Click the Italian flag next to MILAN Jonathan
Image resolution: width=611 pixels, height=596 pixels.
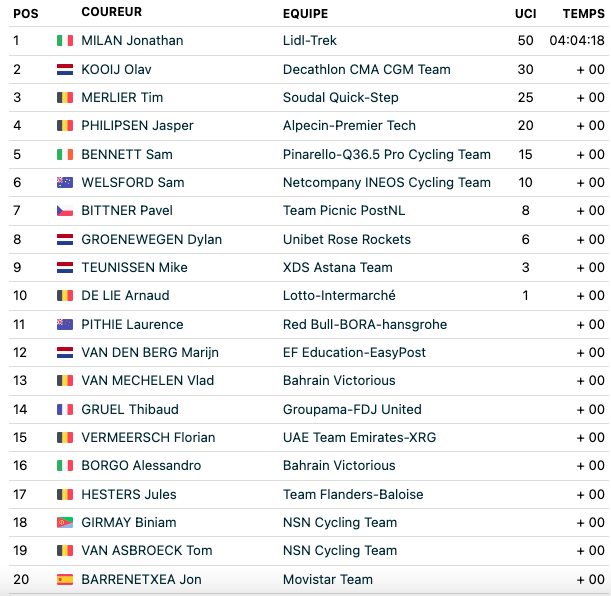point(65,41)
